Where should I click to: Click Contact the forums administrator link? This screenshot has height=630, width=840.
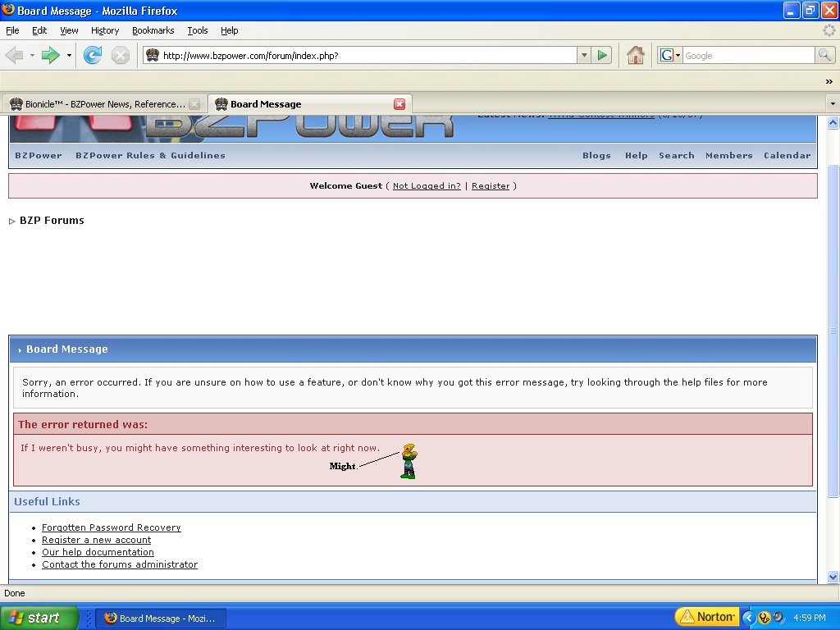[120, 564]
